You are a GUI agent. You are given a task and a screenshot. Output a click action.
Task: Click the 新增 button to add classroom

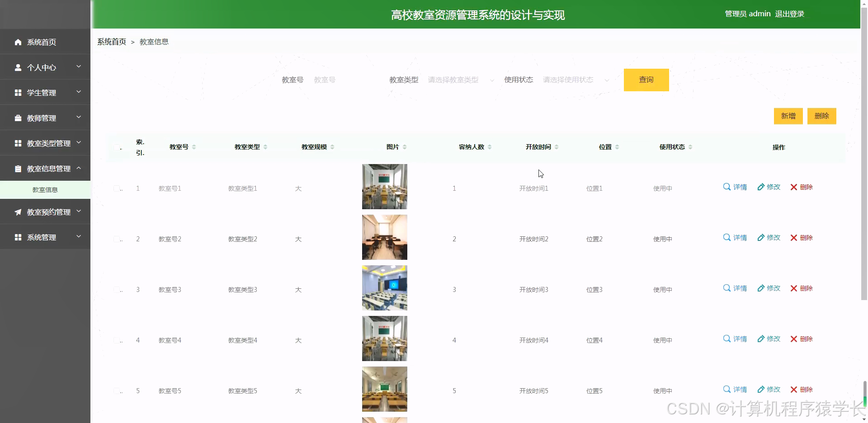(788, 116)
